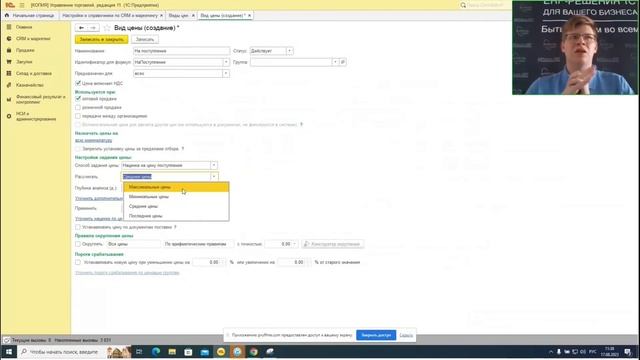Toggle Цена включает НДС checkbox
The height and width of the screenshot is (360, 640).
(x=78, y=83)
